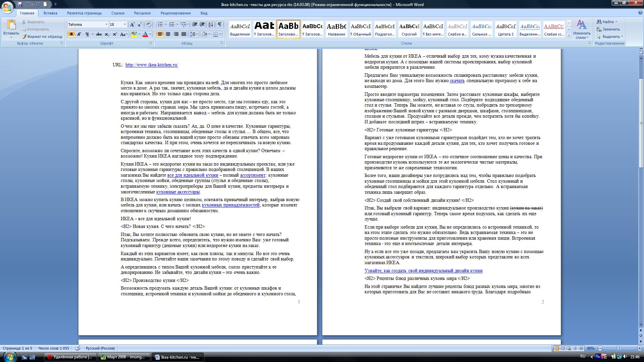Click the Format Painter brush
Image resolution: width=644 pixels, height=362 pixels.
24,37
